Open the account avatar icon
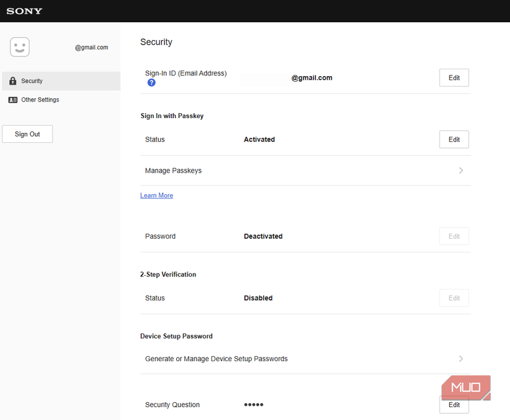510x420 pixels. (x=19, y=46)
